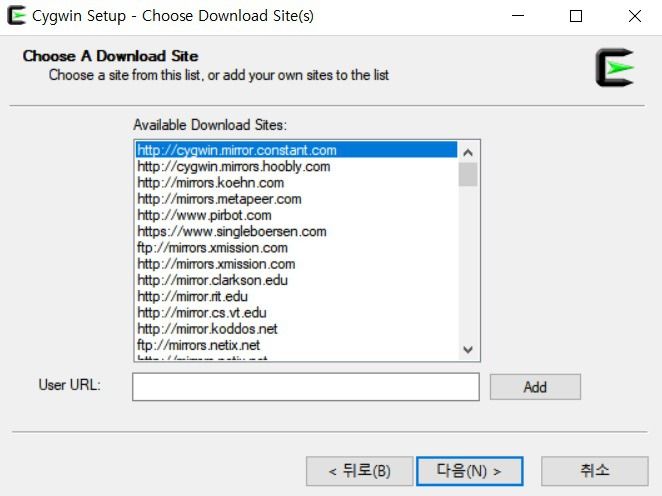Select ftp://mirrors.netix.net site

[296, 345]
